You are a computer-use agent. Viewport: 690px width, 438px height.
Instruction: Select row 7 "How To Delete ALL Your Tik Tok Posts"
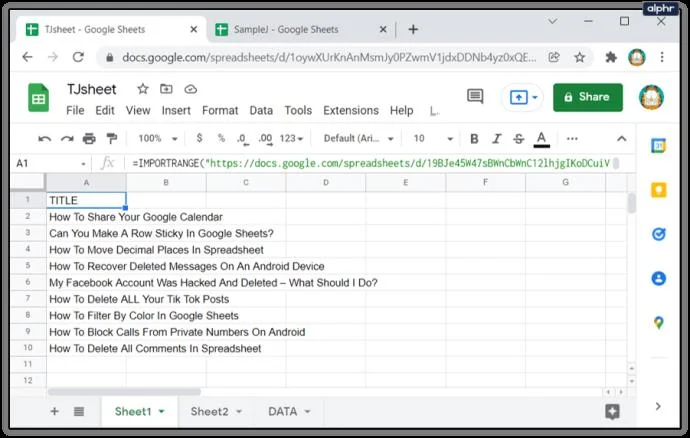tap(139, 299)
